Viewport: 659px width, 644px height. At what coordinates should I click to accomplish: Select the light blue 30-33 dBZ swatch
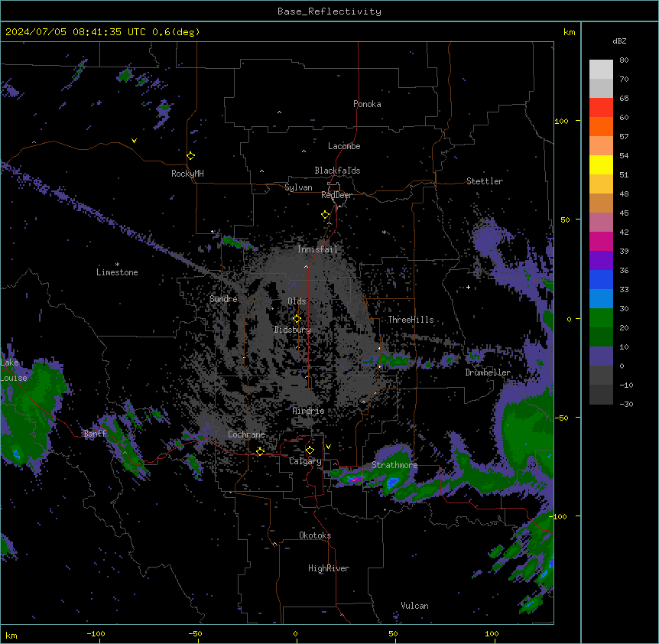(x=601, y=298)
